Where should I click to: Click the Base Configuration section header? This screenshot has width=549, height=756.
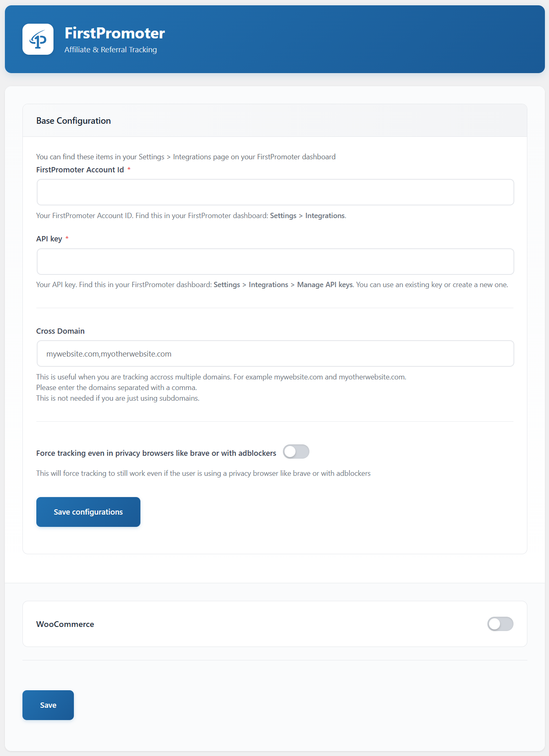tap(73, 121)
